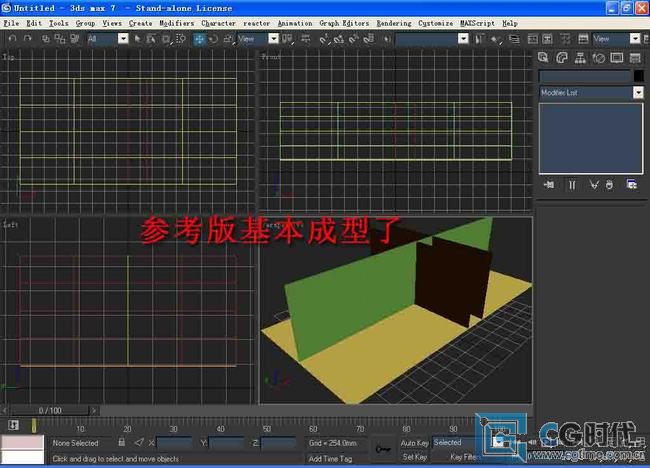Activate the Select and Rotate tool
The width and height of the screenshot is (650, 468).
click(213, 39)
